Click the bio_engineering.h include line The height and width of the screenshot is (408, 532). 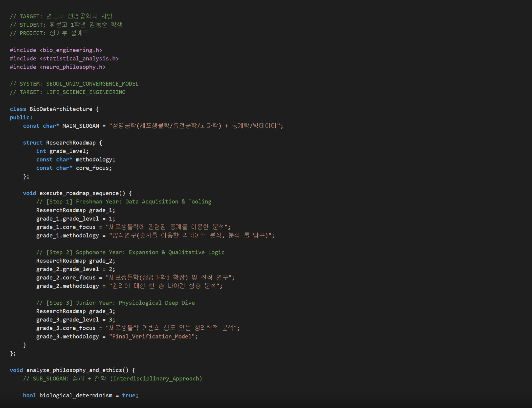56,50
